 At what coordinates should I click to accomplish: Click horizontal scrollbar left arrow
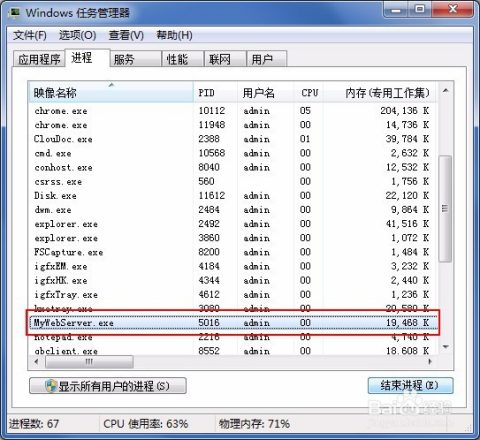pyautogui.click(x=36, y=362)
